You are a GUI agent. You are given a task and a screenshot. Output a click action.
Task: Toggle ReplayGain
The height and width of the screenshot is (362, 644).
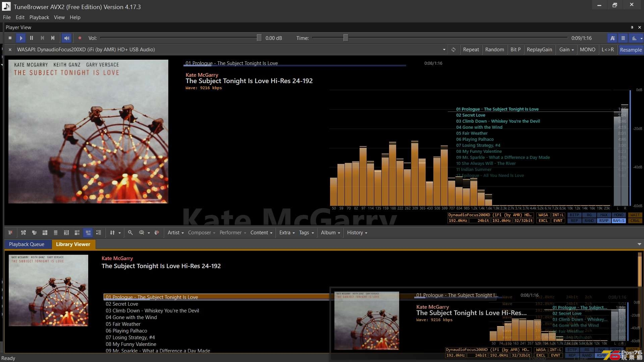(539, 50)
